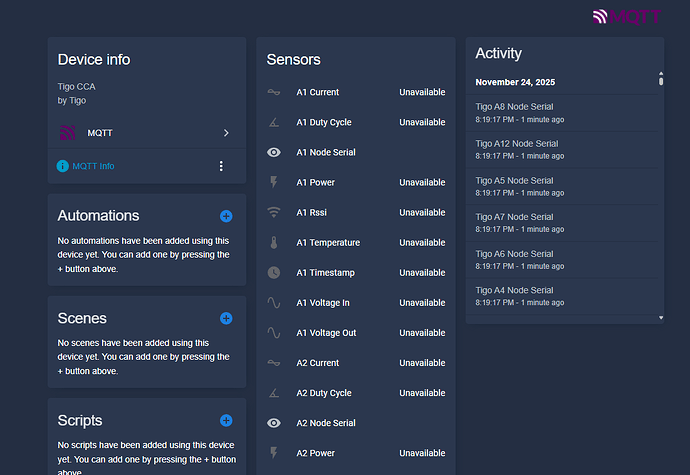
Task: Click the A1 Power lightning icon
Action: click(274, 182)
